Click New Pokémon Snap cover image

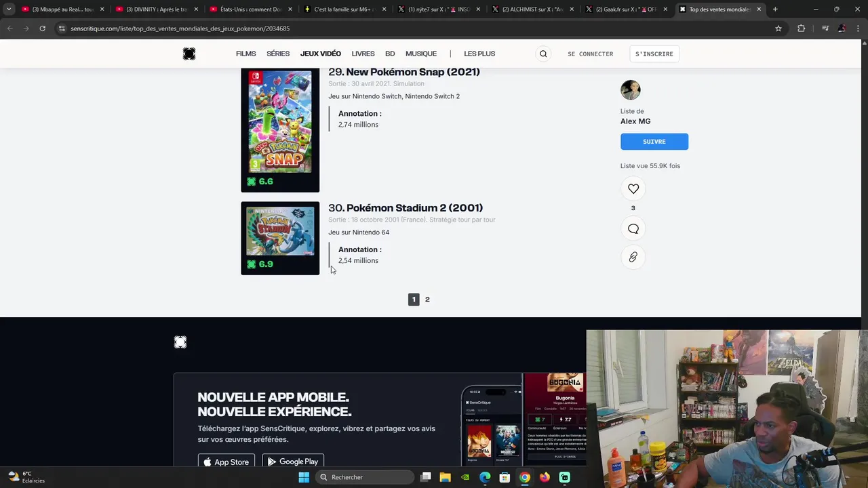280,122
